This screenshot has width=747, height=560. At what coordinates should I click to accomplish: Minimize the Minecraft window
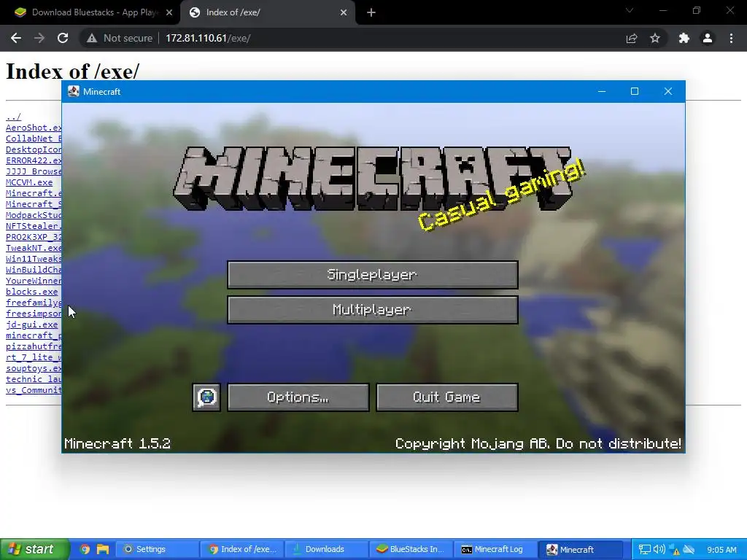pos(602,91)
